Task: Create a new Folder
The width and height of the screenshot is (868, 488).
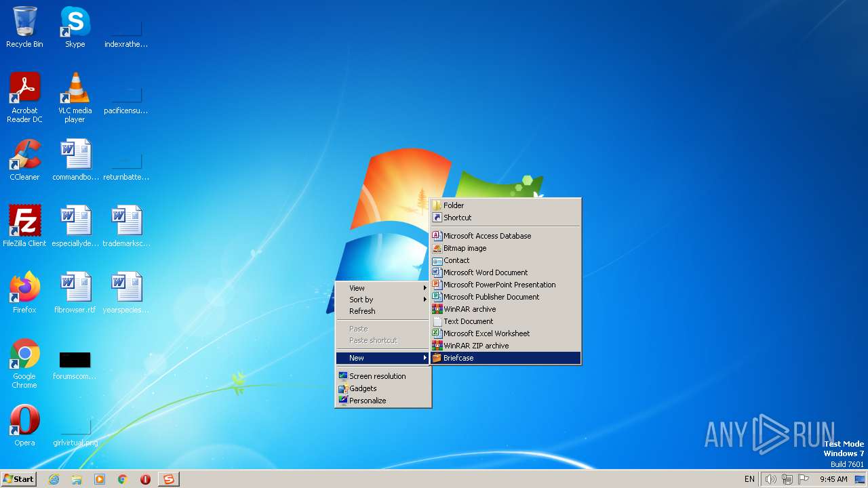Action: 506,205
